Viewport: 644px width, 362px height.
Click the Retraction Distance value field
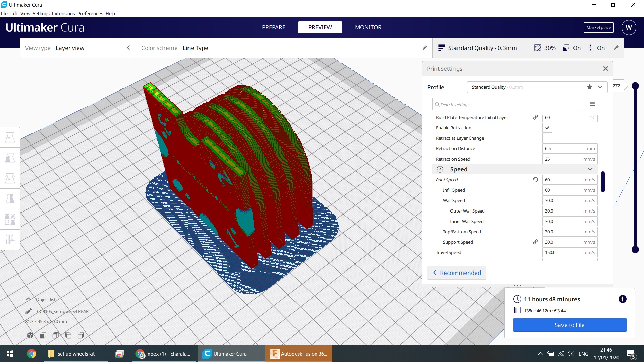click(x=570, y=148)
